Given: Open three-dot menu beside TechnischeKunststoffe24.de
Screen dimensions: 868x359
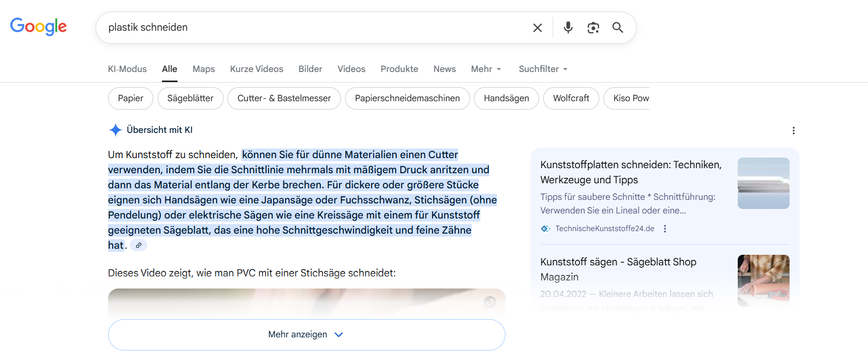Looking at the screenshot, I should pyautogui.click(x=665, y=229).
